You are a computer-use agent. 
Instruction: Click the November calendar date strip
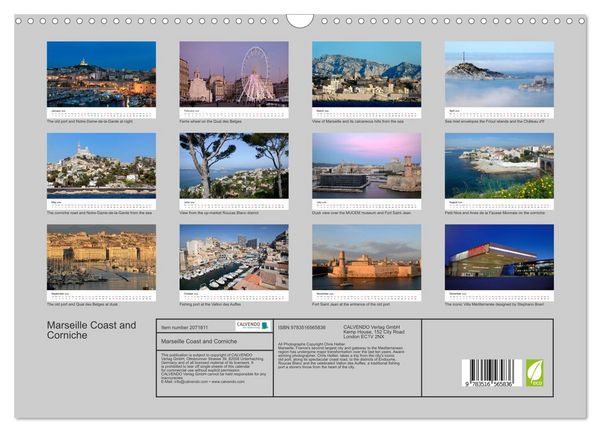click(367, 296)
